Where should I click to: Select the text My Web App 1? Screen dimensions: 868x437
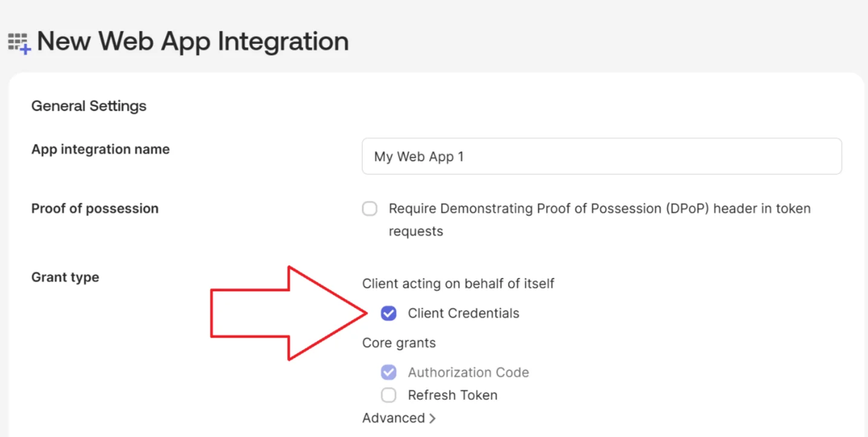(x=419, y=156)
